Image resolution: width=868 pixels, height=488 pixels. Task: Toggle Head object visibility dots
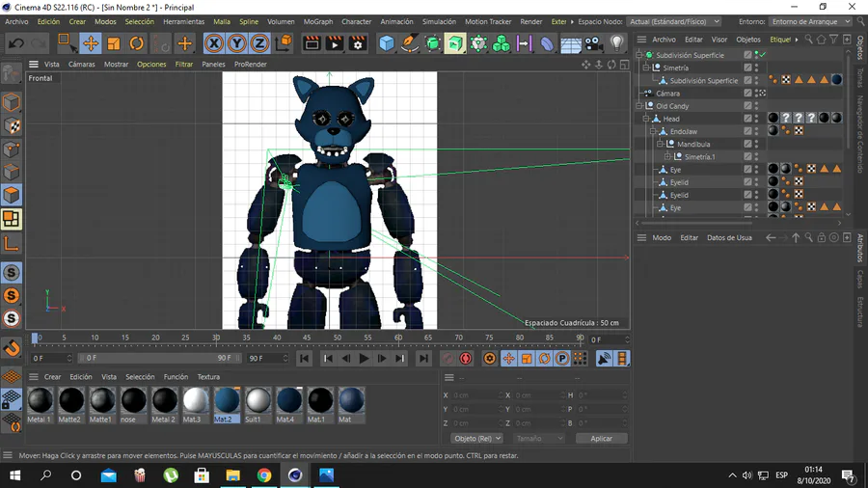(x=757, y=119)
